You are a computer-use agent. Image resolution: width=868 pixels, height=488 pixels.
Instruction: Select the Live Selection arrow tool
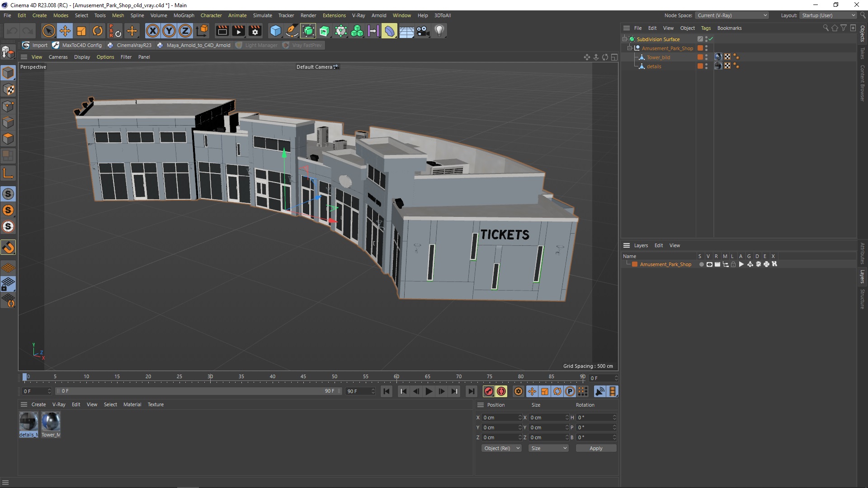(48, 31)
